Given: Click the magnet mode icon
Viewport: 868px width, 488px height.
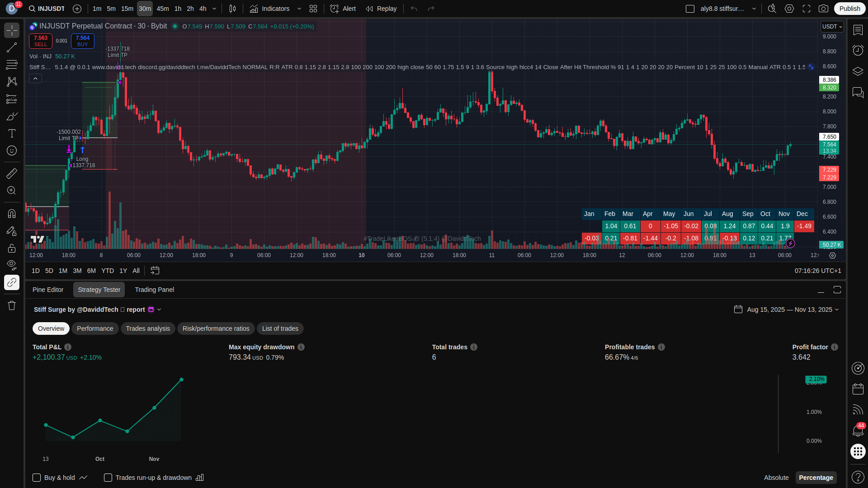Looking at the screenshot, I should point(12,213).
